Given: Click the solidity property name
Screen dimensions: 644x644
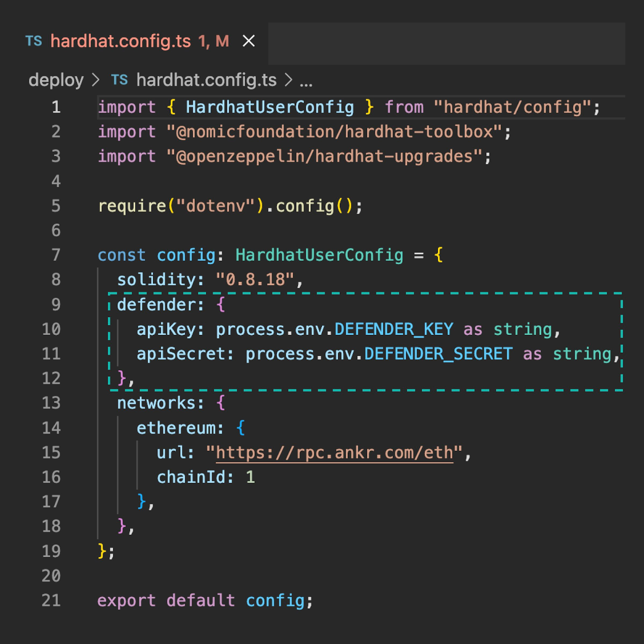Looking at the screenshot, I should tap(156, 280).
